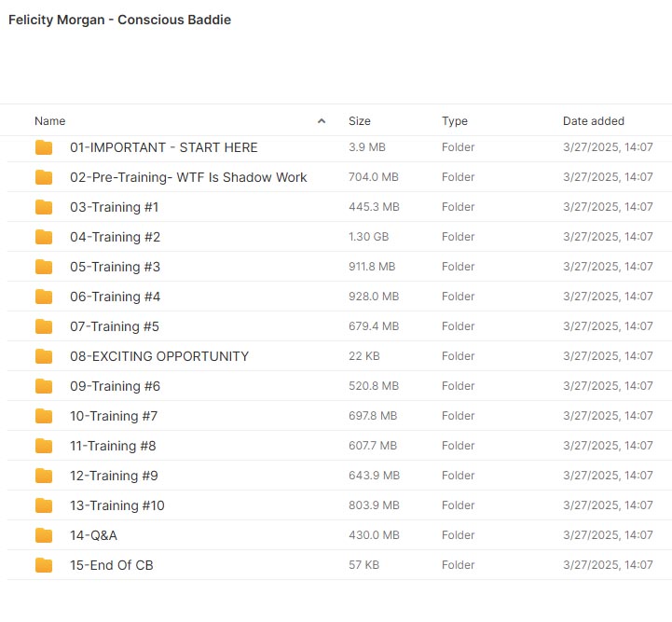This screenshot has height=622, width=672.
Task: Sort the list by the Size column header
Action: (360, 121)
